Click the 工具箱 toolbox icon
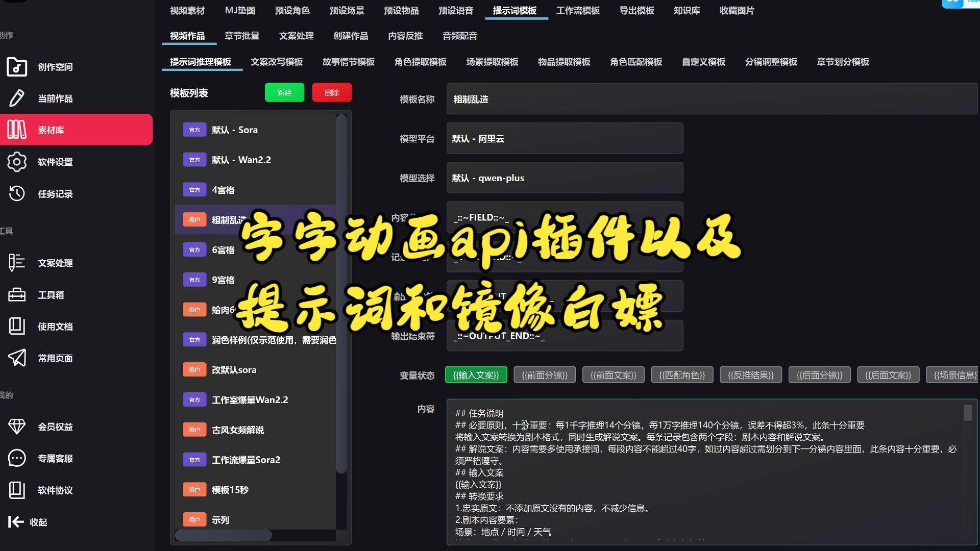The height and width of the screenshot is (551, 980). [x=17, y=295]
